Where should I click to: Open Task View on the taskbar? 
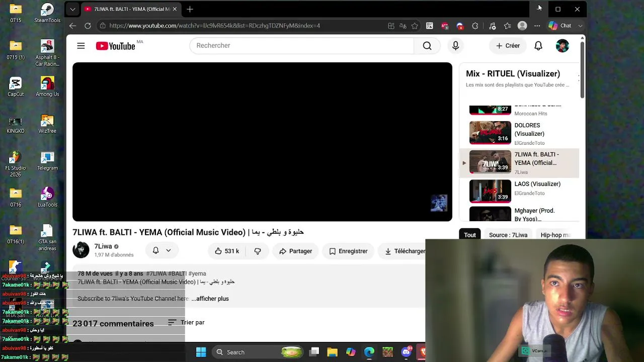(314, 352)
